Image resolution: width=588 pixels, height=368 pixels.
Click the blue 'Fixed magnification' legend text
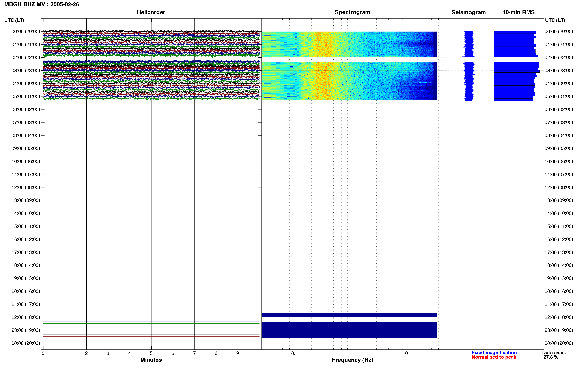[494, 352]
